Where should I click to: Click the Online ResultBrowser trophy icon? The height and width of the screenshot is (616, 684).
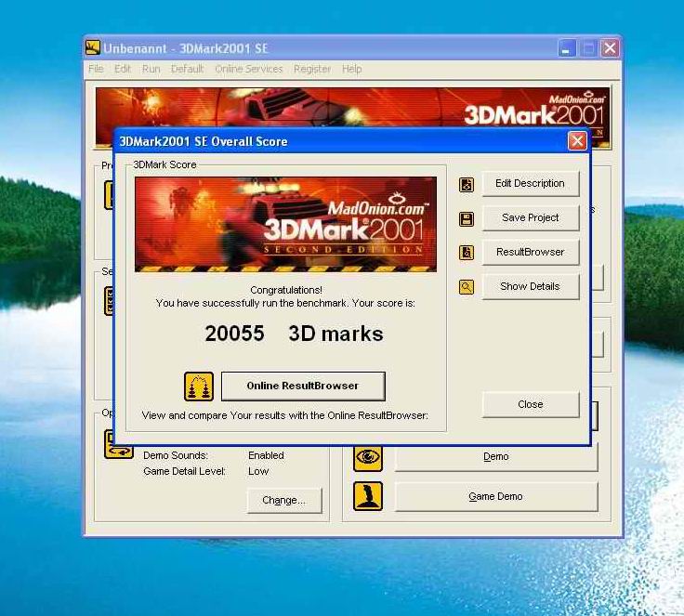pos(199,387)
